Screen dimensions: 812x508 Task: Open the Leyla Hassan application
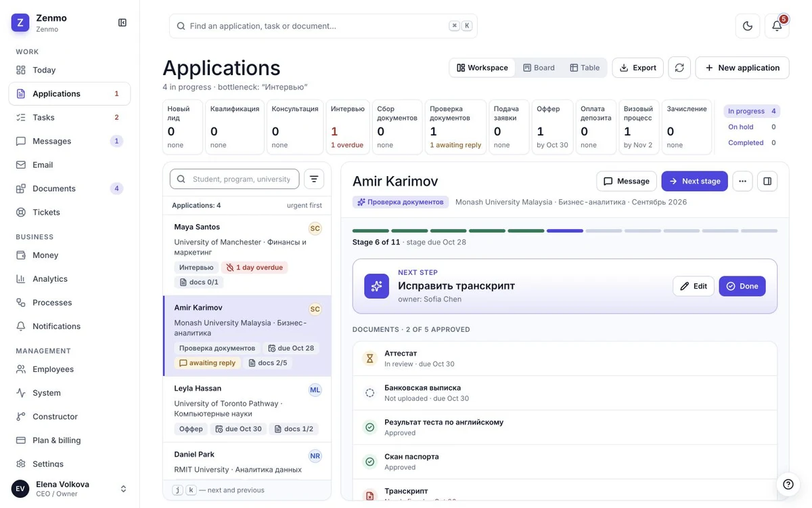(x=247, y=409)
